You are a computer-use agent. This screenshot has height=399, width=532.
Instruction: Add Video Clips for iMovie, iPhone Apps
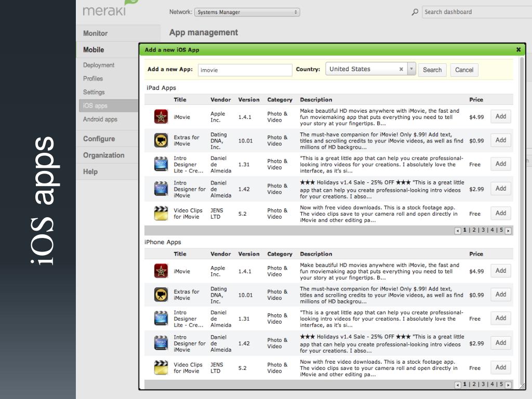[x=501, y=367]
